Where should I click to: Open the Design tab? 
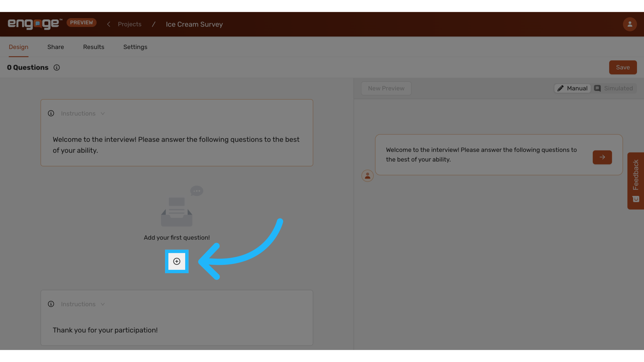point(18,47)
